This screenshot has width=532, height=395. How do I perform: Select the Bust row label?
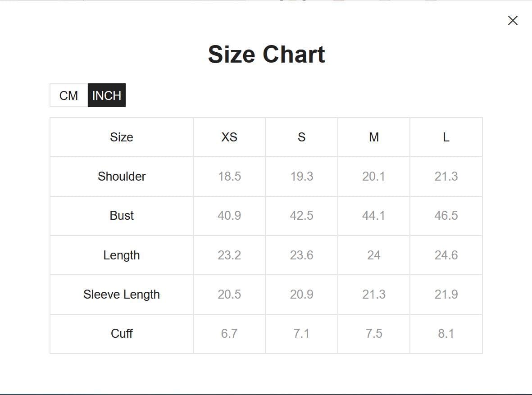pos(122,216)
